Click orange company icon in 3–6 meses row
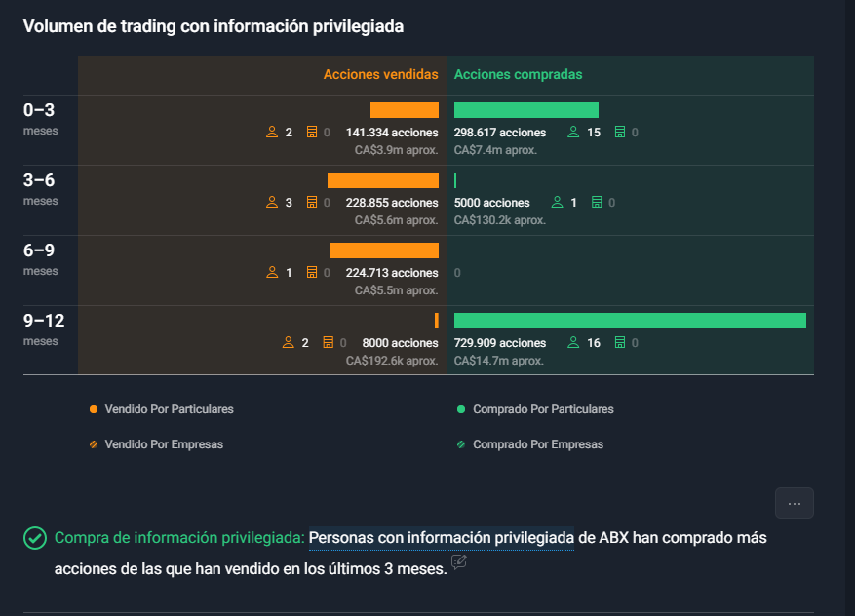This screenshot has height=616, width=855. pos(311,202)
